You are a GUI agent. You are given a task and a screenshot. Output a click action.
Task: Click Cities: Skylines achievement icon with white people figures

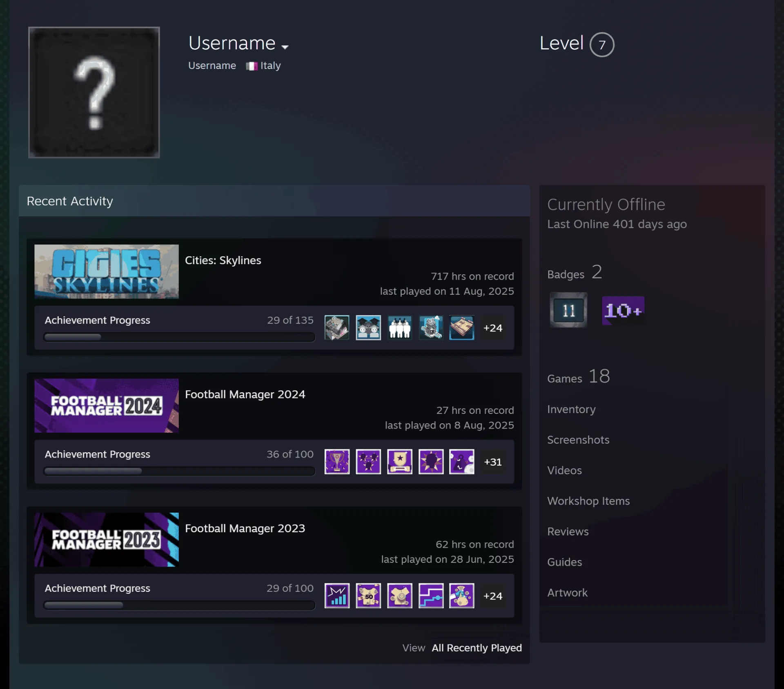(399, 327)
